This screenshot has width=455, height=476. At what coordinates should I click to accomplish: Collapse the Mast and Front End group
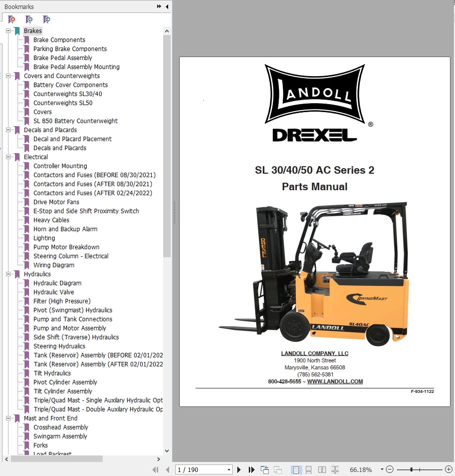click(8, 418)
